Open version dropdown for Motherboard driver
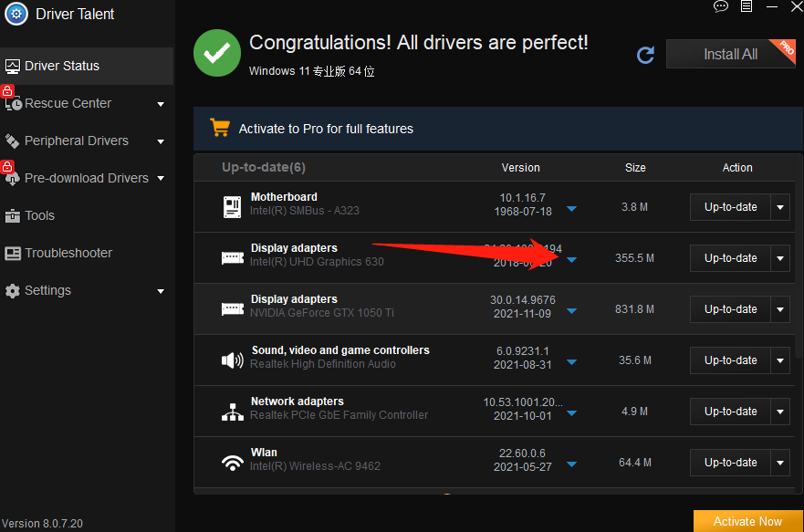804x532 pixels. [571, 209]
